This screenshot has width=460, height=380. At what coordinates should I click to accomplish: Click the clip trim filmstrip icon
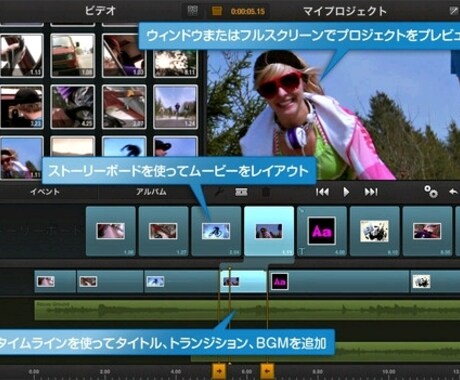pos(241,192)
